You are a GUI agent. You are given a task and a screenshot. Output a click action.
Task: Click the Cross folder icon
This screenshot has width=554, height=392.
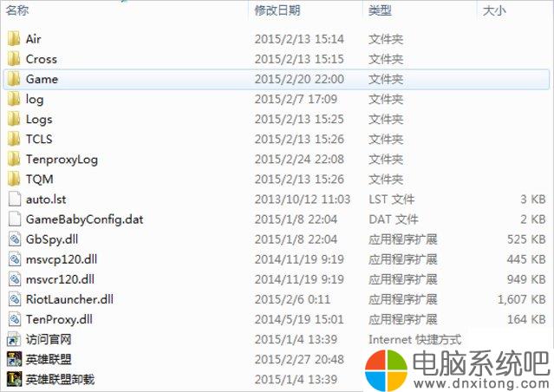(14, 59)
